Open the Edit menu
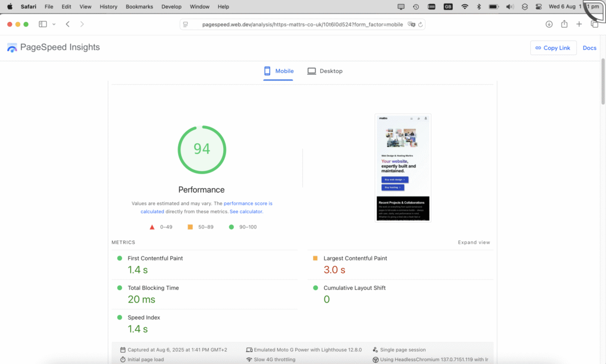 point(66,7)
